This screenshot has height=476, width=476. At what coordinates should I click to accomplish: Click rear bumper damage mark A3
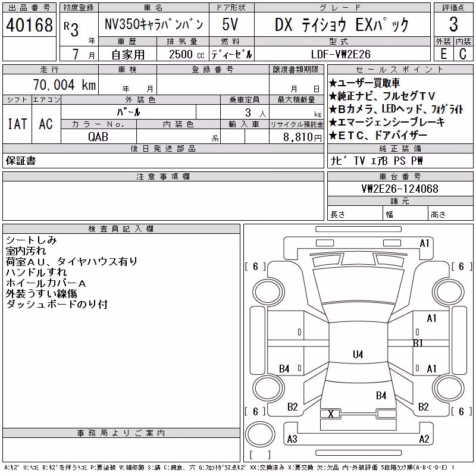[292, 439]
